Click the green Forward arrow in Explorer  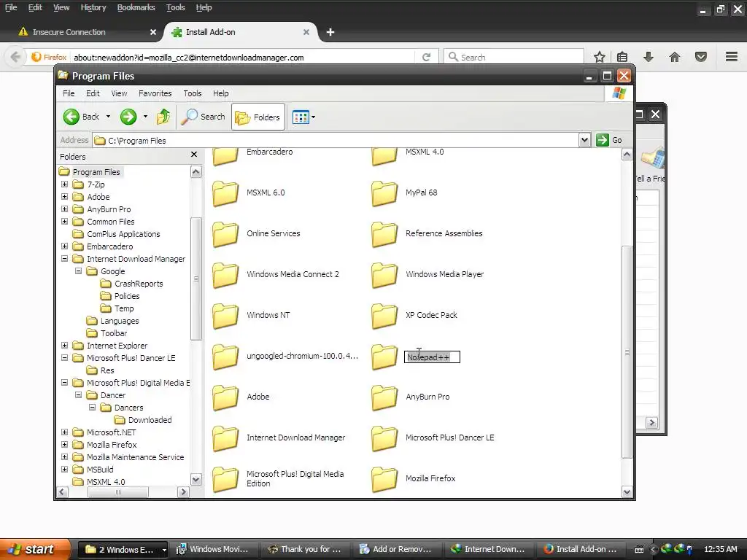click(x=128, y=117)
